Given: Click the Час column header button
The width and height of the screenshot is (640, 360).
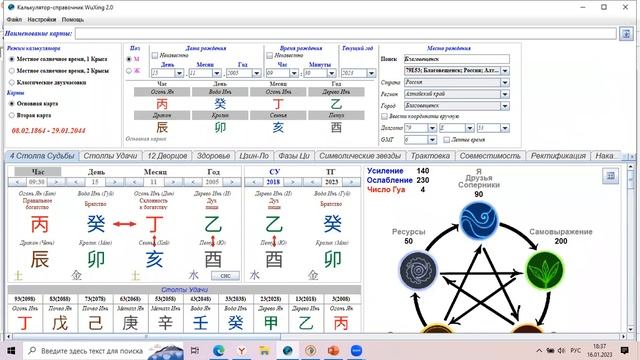Looking at the screenshot, I should click(38, 172).
